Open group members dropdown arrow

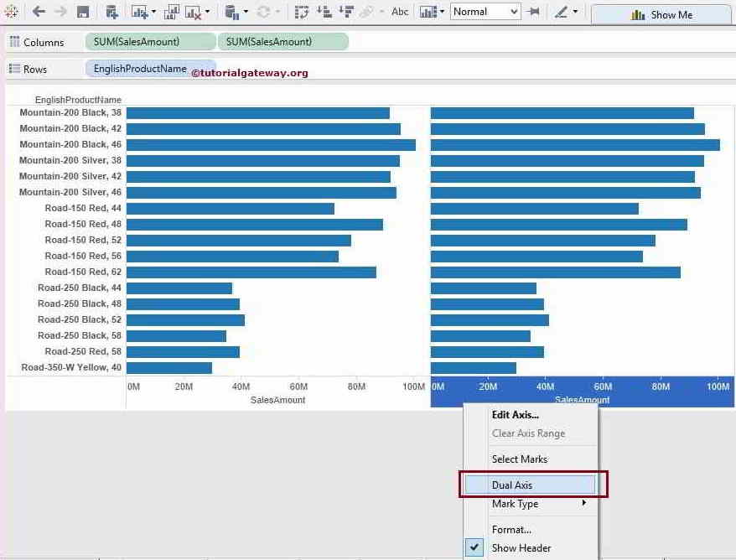pos(381,12)
